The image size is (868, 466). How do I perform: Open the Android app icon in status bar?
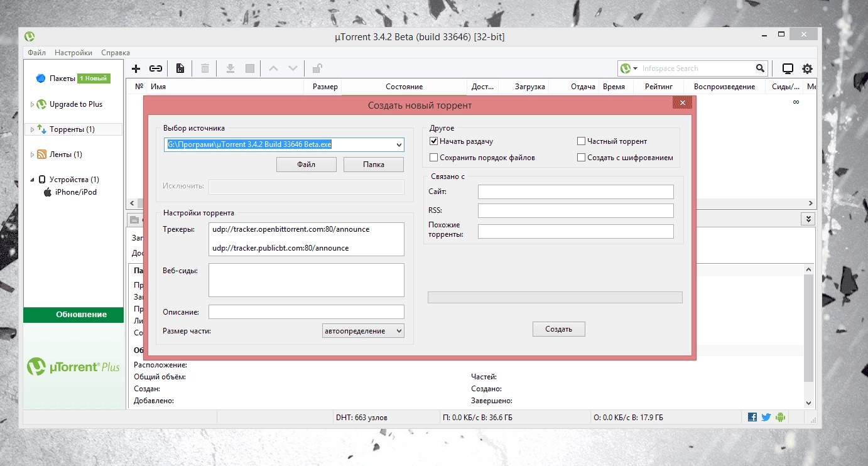point(781,416)
